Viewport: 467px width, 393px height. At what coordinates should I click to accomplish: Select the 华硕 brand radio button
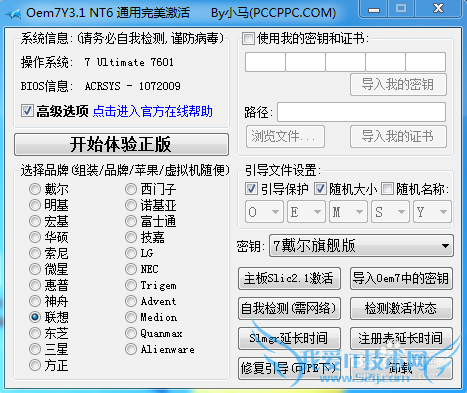pyautogui.click(x=35, y=237)
